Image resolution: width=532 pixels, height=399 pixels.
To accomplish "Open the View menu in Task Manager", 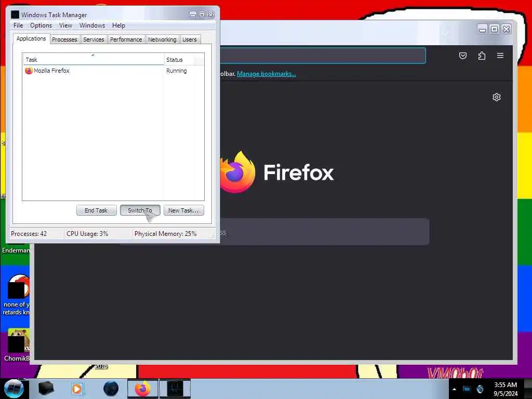I will click(65, 25).
